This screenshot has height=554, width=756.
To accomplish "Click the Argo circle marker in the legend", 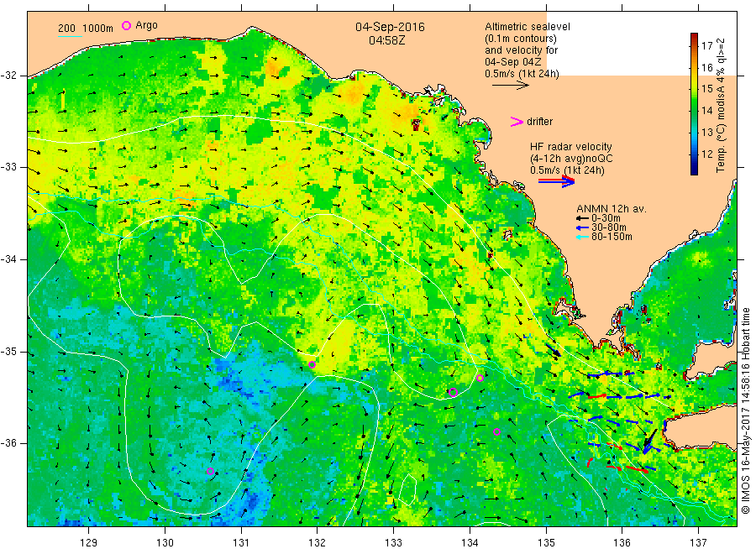I will pos(126,25).
